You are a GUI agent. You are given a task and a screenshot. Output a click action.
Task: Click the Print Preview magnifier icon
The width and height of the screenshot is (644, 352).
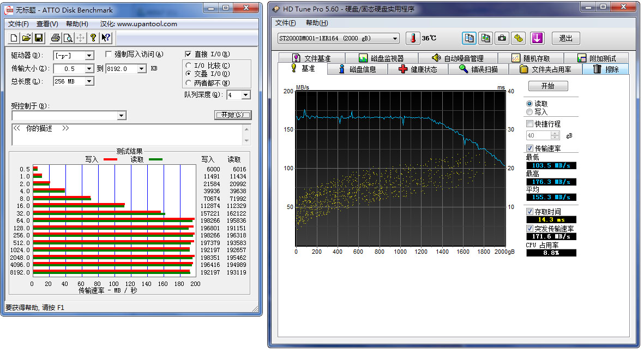pos(68,38)
